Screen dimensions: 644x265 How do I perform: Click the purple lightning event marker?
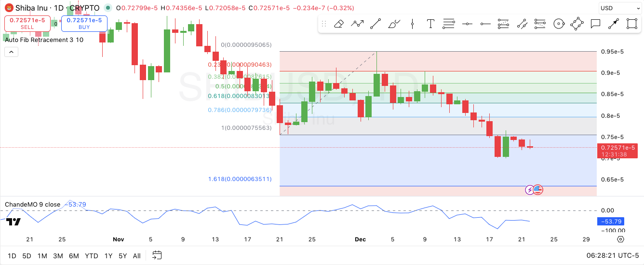[x=530, y=190]
